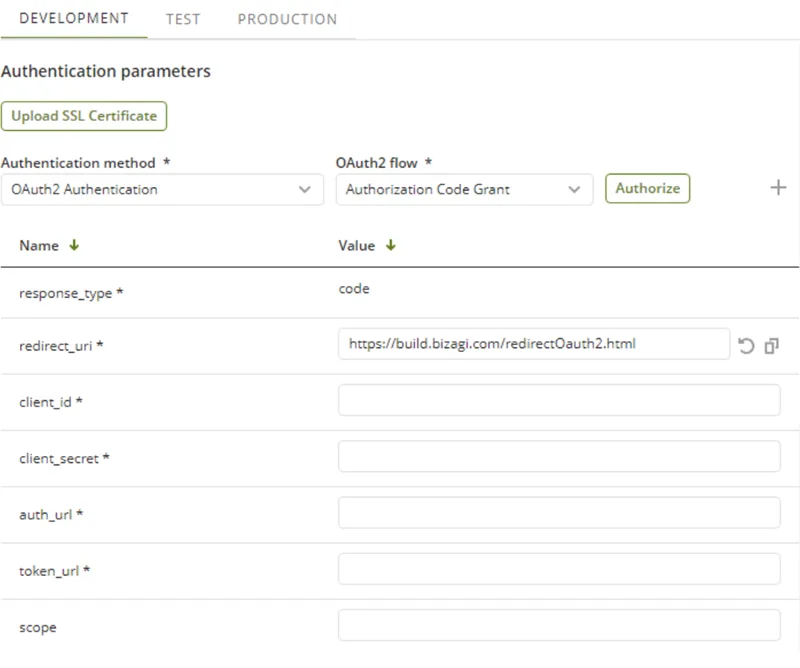Copy the redirect_uri to clipboard
800x668 pixels.
tap(771, 345)
